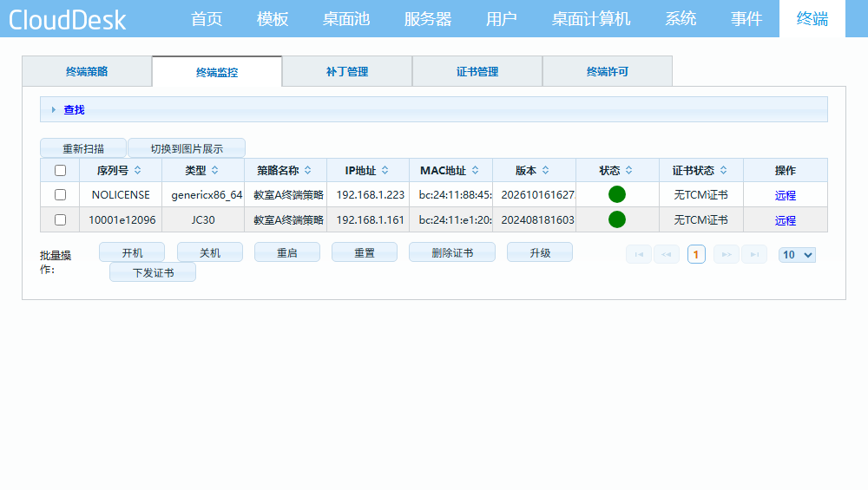Switch to the 证书管理 tab
Viewport: 868px width, 490px height.
pyautogui.click(x=477, y=71)
